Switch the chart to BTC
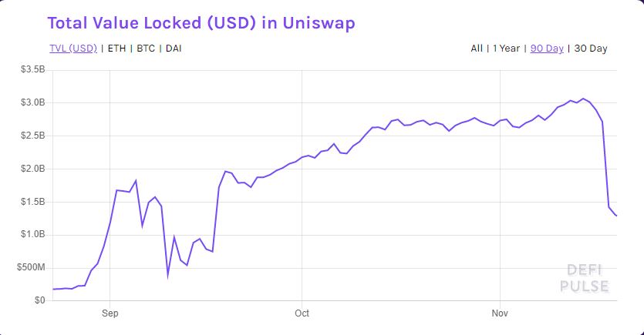644x335 pixels. pos(146,49)
